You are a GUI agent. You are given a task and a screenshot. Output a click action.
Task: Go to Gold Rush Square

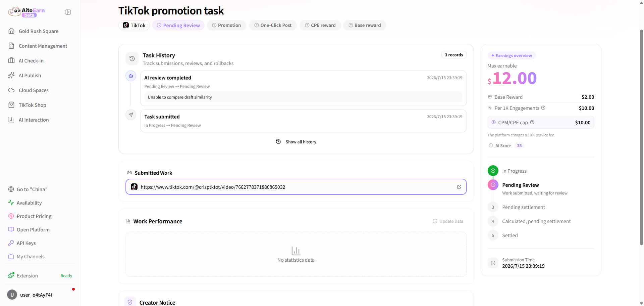tap(39, 31)
